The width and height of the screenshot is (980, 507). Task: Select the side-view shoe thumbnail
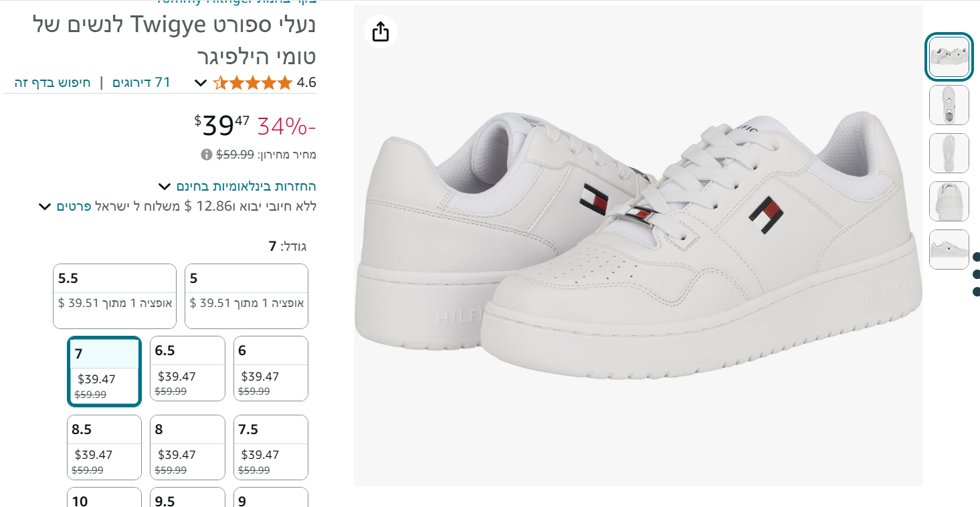(949, 249)
